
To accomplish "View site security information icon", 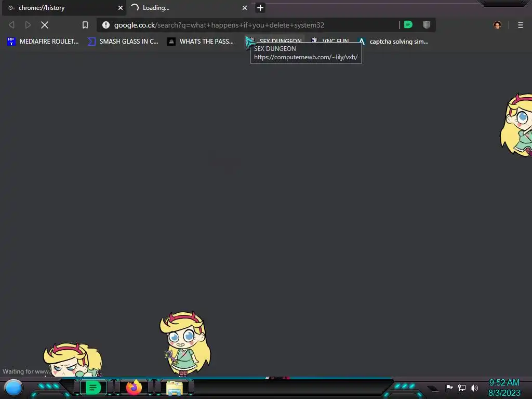I will (x=106, y=25).
